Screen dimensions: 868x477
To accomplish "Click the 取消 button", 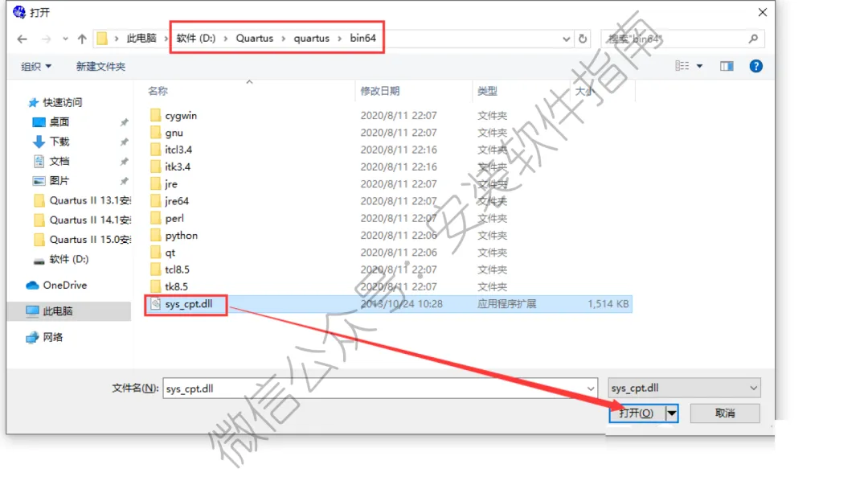I will (x=725, y=413).
